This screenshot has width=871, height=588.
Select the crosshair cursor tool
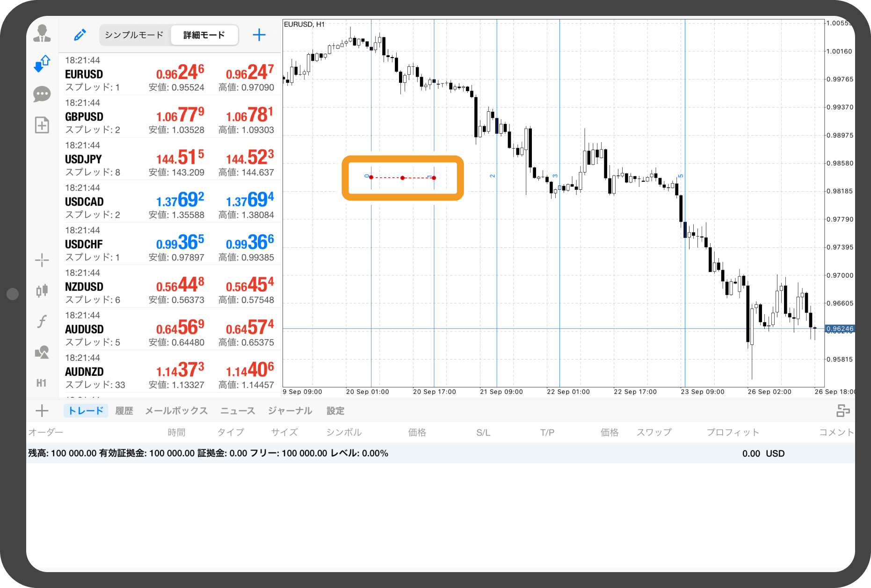tap(42, 260)
